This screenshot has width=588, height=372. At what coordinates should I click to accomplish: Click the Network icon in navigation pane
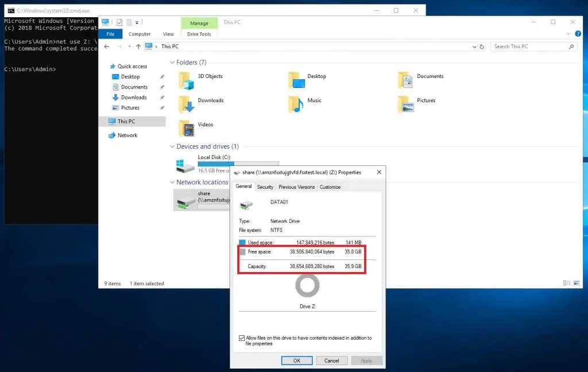pos(112,135)
